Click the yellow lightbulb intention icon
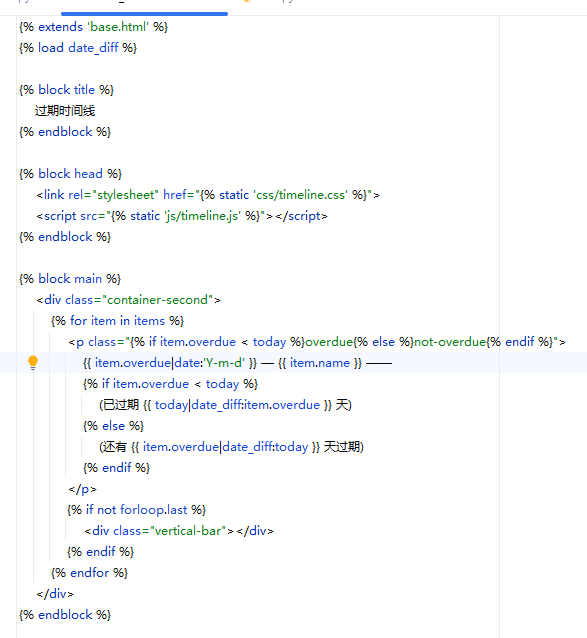587x638 pixels. point(33,363)
